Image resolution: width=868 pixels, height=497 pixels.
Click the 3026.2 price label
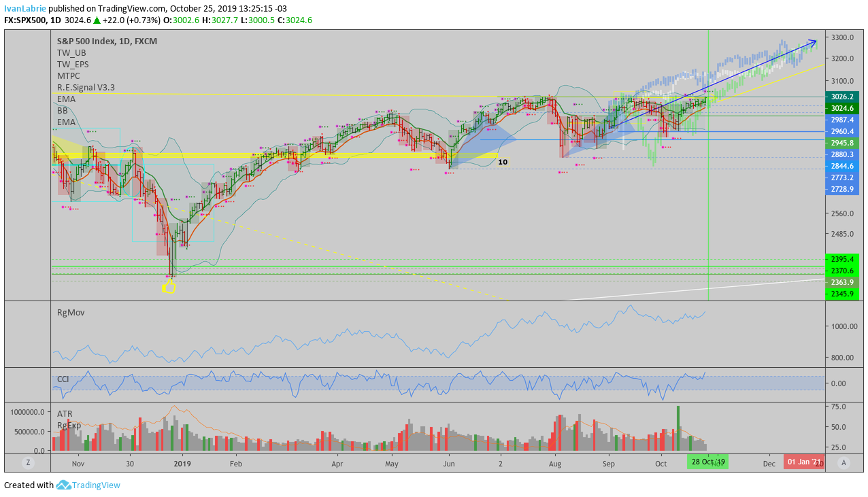pos(842,97)
